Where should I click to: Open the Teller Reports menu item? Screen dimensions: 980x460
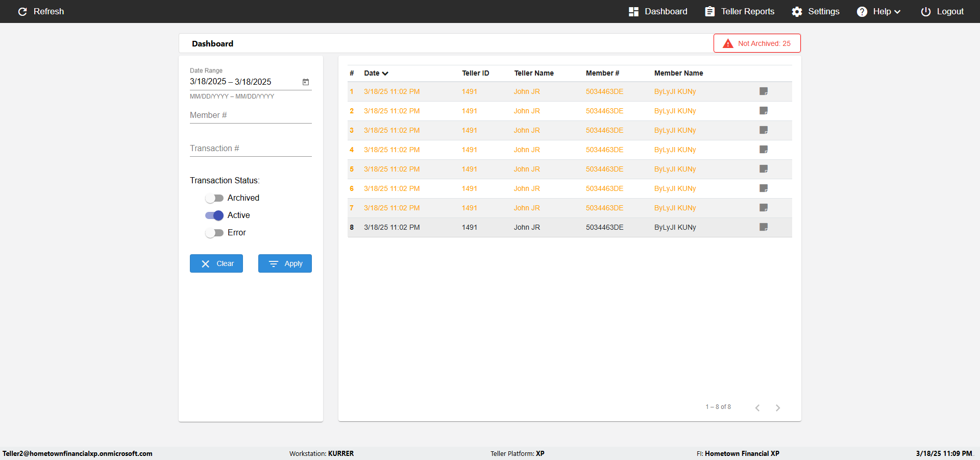point(740,11)
